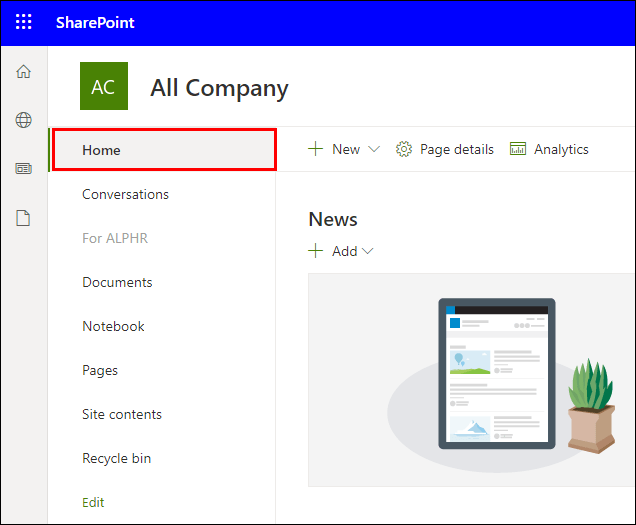
Task: Expand the New dropdown chevron
Action: click(x=374, y=149)
